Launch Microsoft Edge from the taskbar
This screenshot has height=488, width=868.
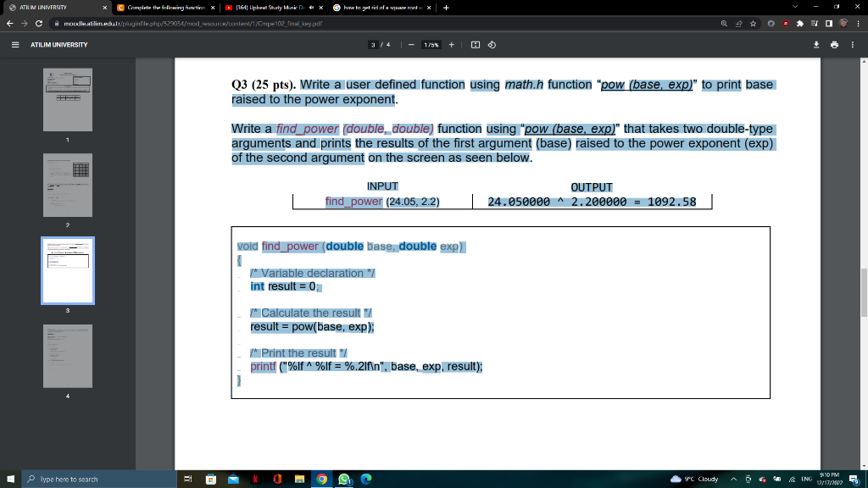coord(365,479)
